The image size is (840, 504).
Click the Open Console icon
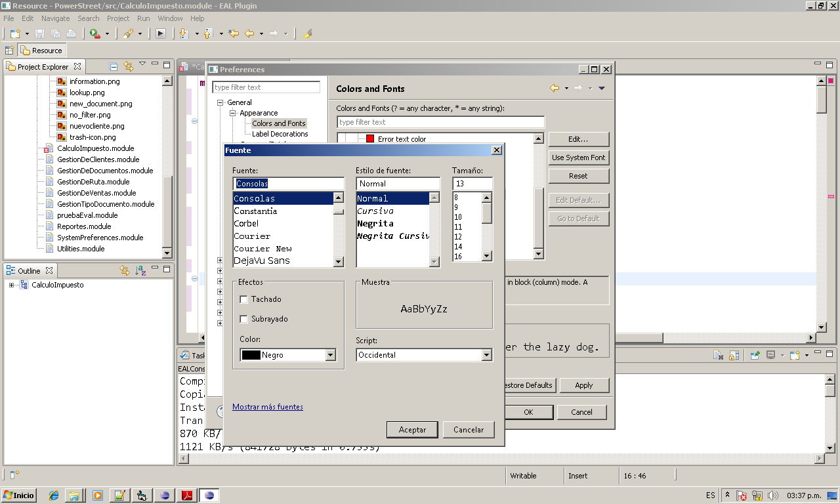(795, 355)
